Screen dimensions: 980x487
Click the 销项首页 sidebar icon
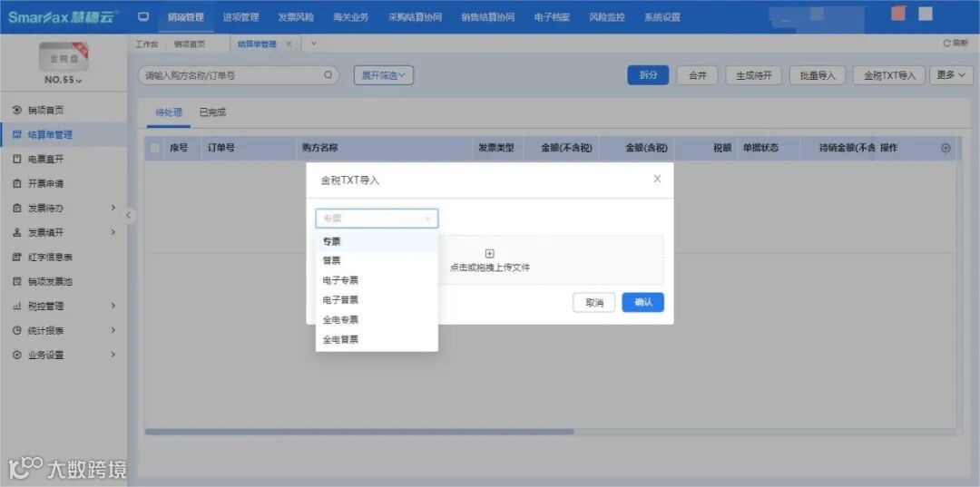tap(17, 110)
